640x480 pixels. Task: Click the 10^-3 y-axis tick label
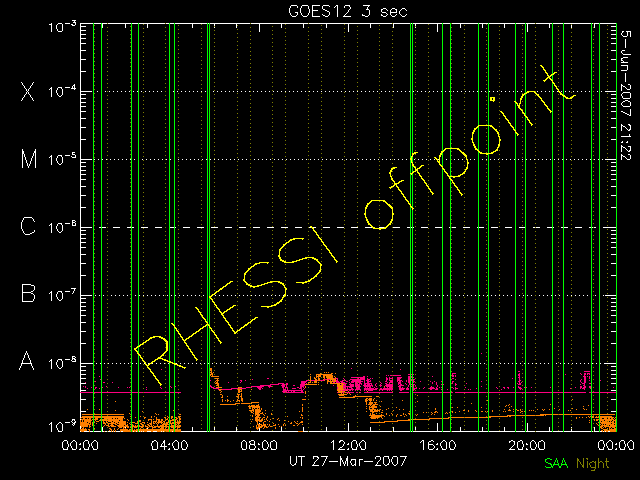click(x=62, y=28)
